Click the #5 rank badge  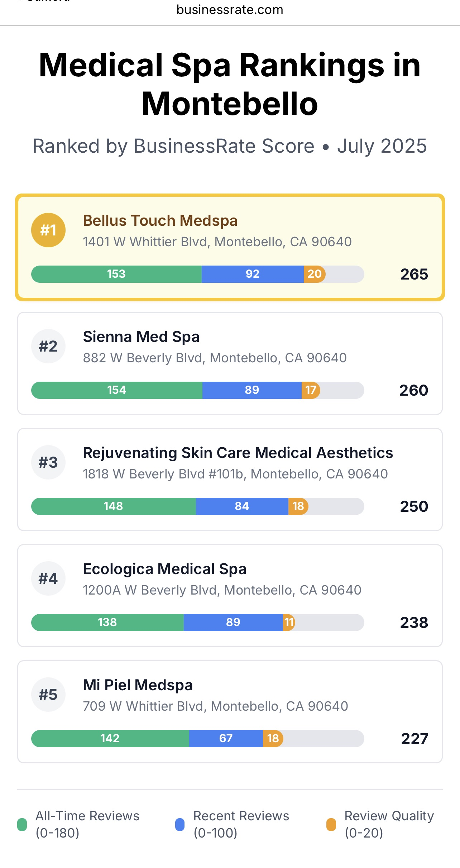pyautogui.click(x=48, y=695)
